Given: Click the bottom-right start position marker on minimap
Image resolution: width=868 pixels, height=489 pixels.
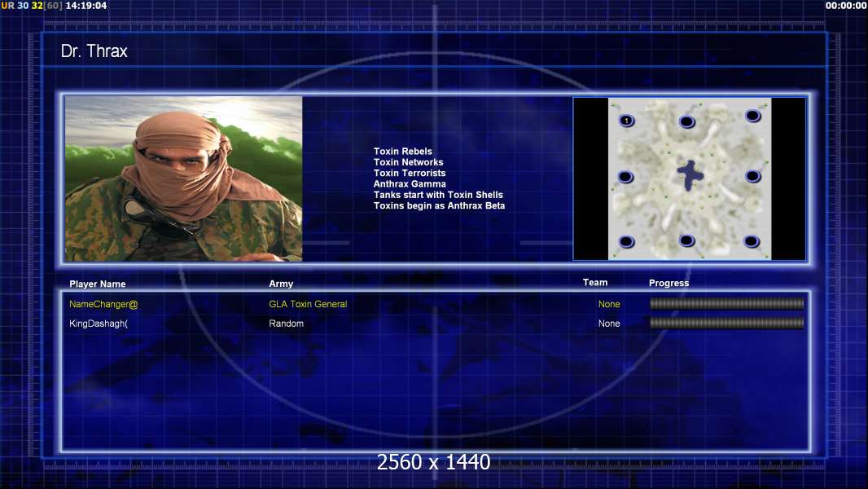Looking at the screenshot, I should click(752, 241).
